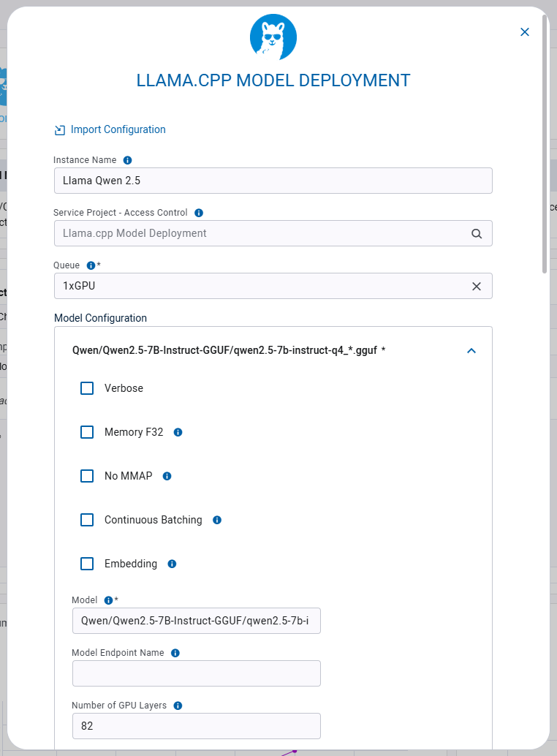The width and height of the screenshot is (557, 756).
Task: Enable the Verbose checkbox
Action: pos(87,388)
